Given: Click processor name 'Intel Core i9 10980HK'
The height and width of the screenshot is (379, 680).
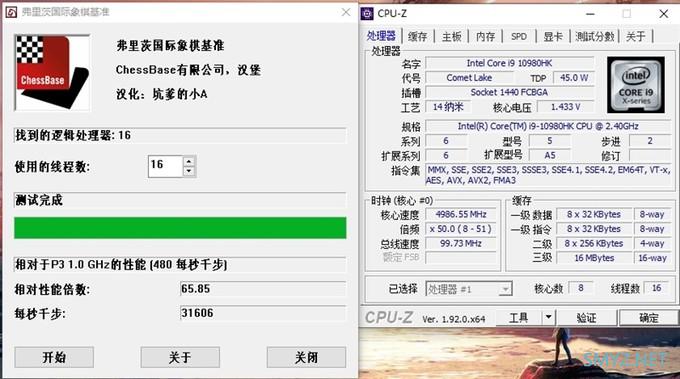Looking at the screenshot, I should [509, 63].
